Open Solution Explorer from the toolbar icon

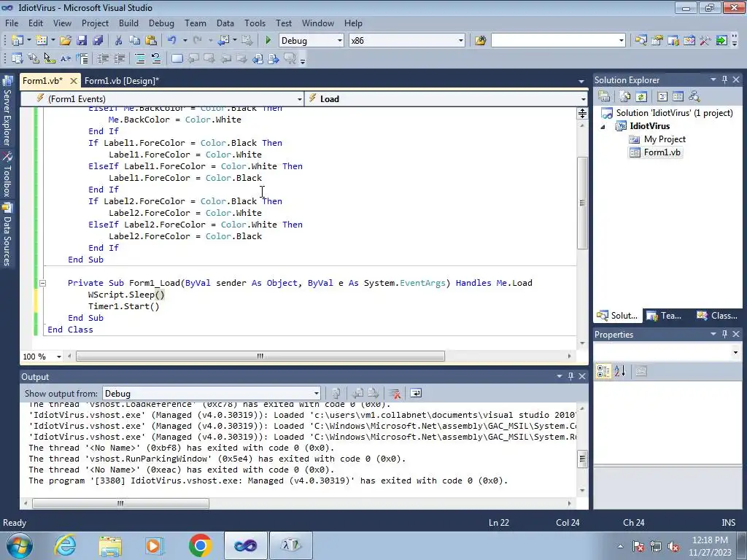pyautogui.click(x=640, y=41)
